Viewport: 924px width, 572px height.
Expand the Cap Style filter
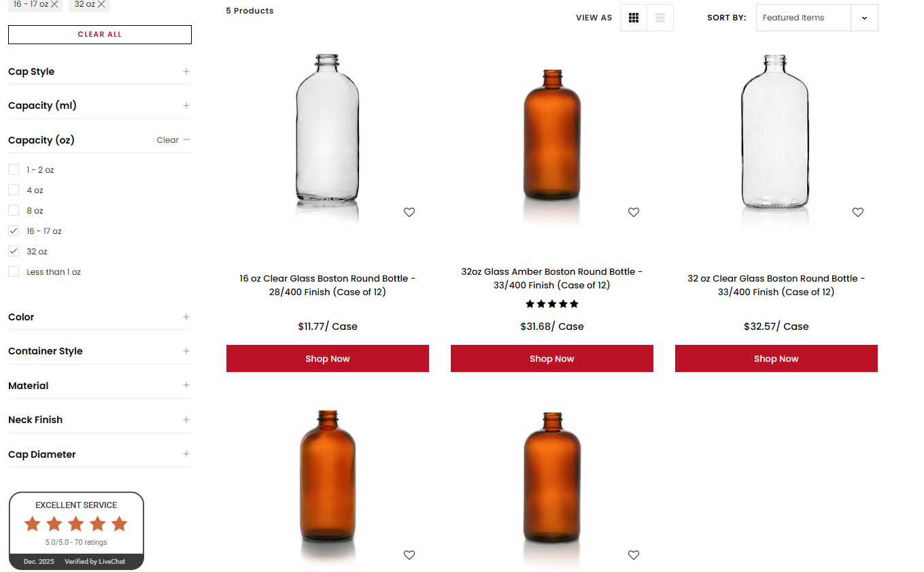pyautogui.click(x=186, y=71)
